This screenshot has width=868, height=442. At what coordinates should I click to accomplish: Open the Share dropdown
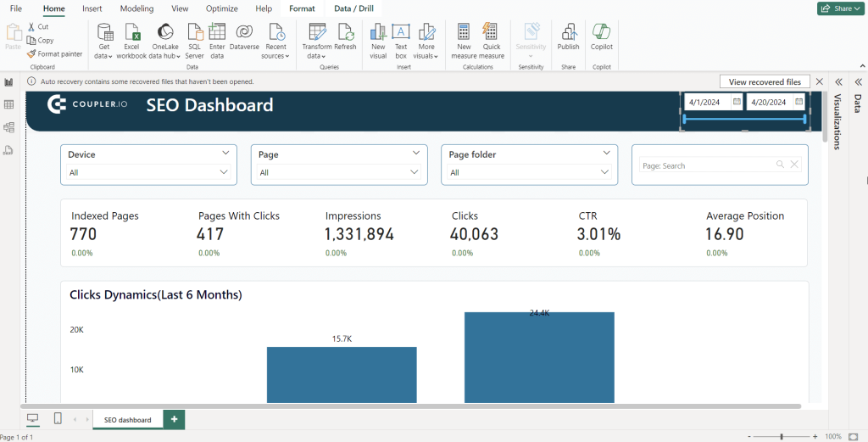point(840,8)
